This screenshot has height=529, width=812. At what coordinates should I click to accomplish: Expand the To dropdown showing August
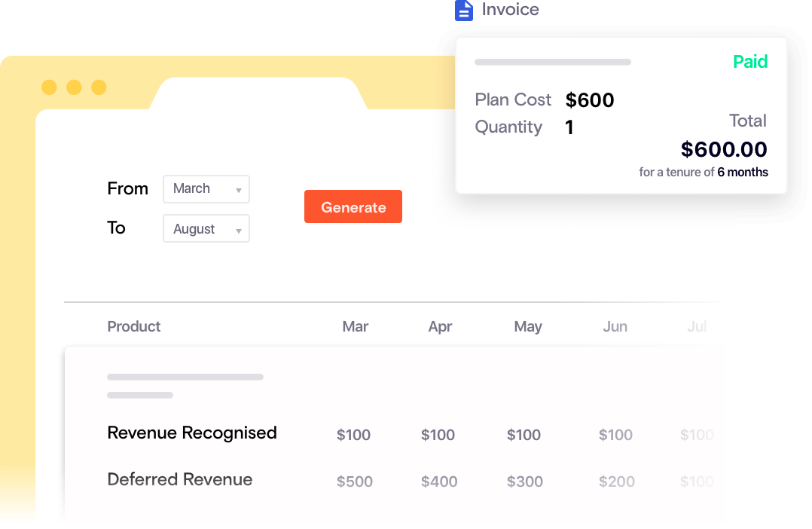(x=206, y=228)
